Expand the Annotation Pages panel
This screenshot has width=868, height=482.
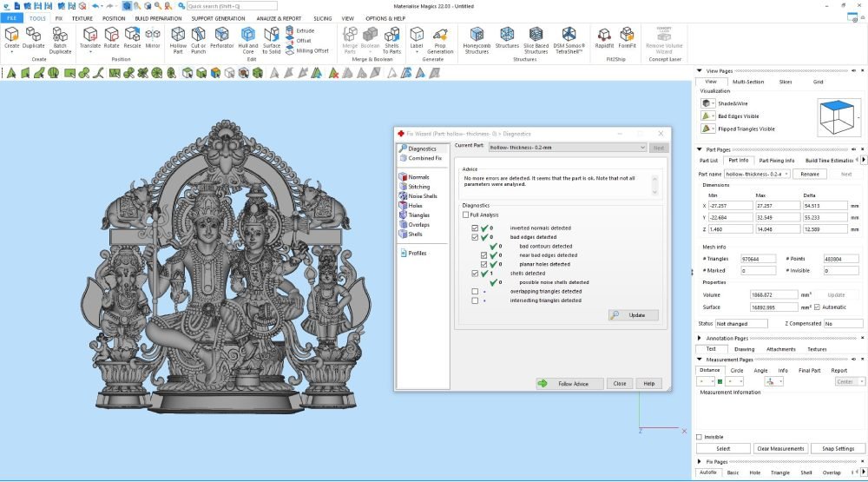tap(699, 338)
